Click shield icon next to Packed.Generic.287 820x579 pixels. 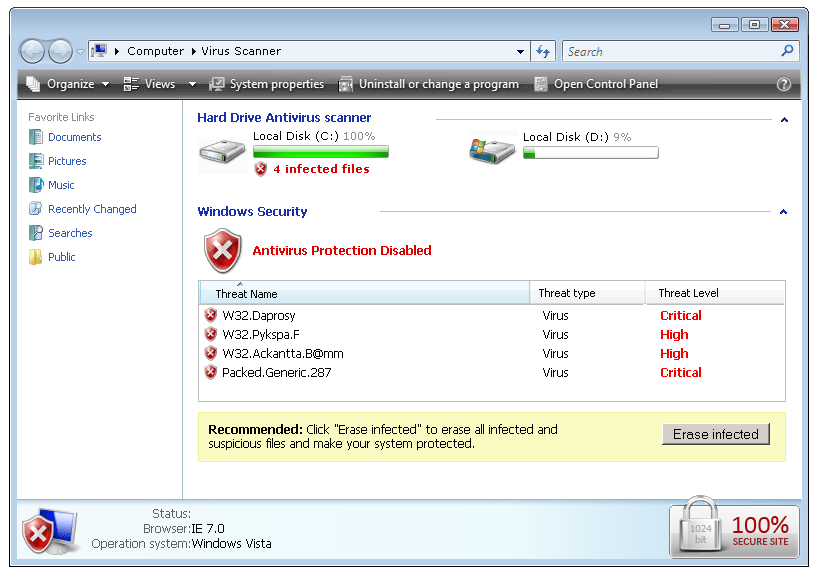pos(210,372)
